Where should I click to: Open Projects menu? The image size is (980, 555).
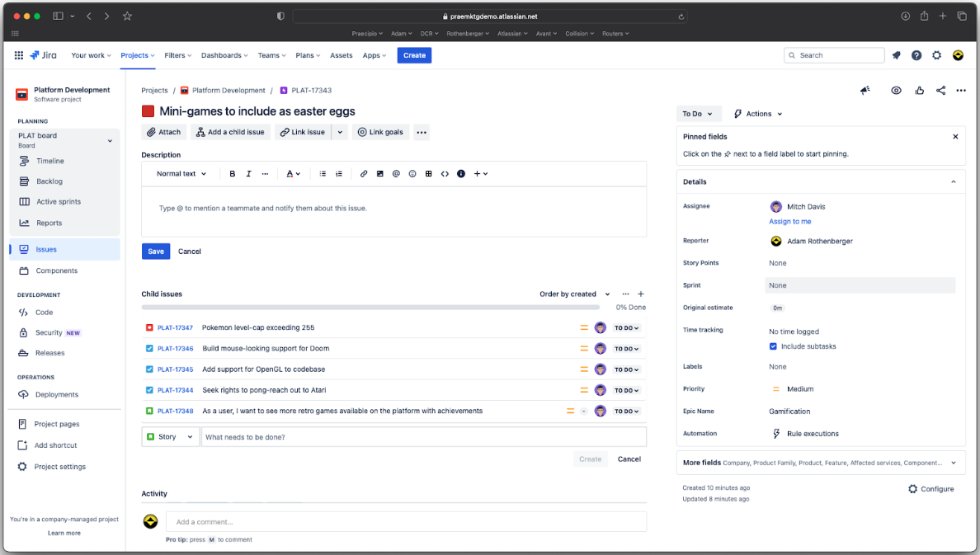coord(138,55)
